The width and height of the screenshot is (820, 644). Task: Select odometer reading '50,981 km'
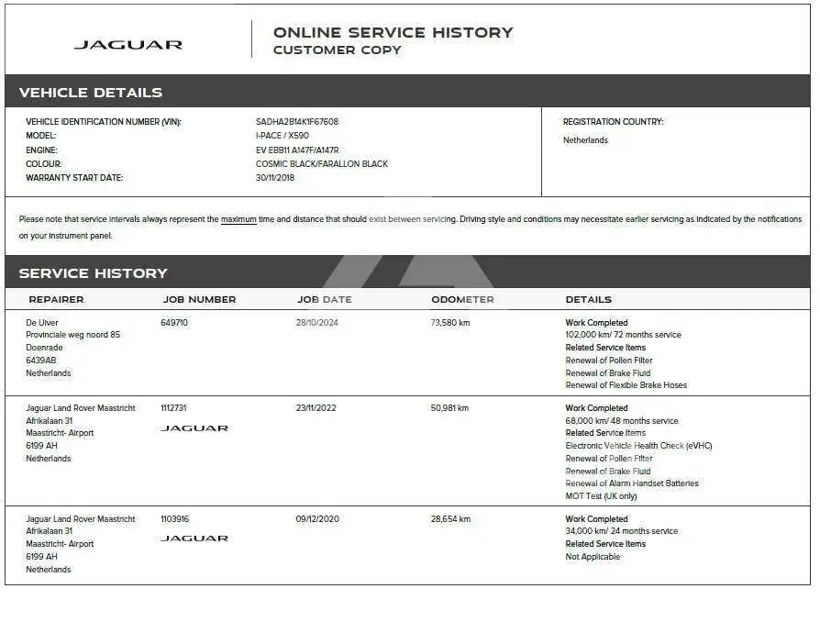(x=449, y=408)
